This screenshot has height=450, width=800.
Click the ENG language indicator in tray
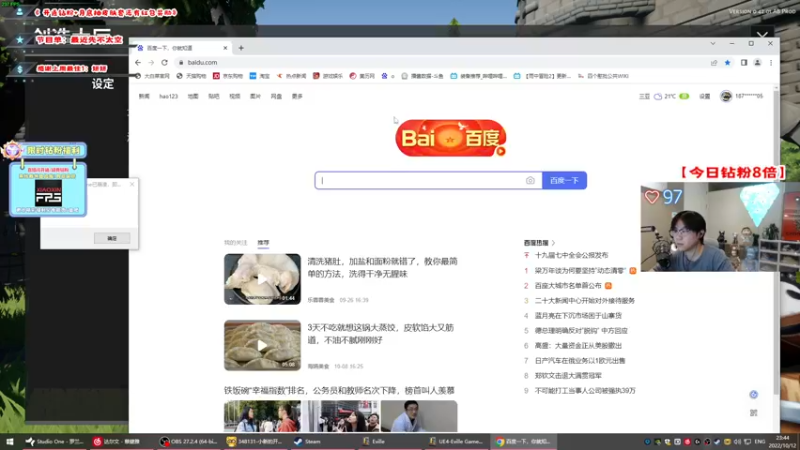pos(760,442)
